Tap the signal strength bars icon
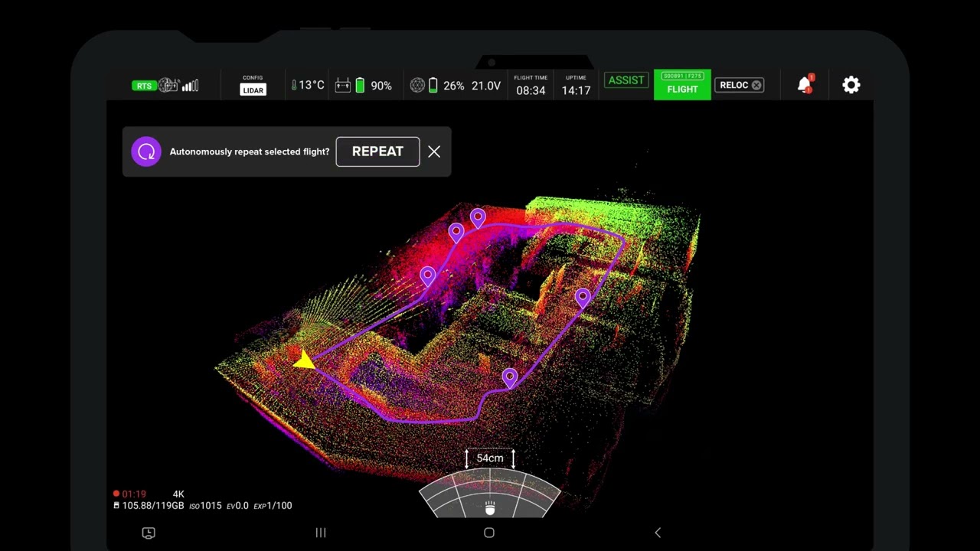 coord(190,86)
